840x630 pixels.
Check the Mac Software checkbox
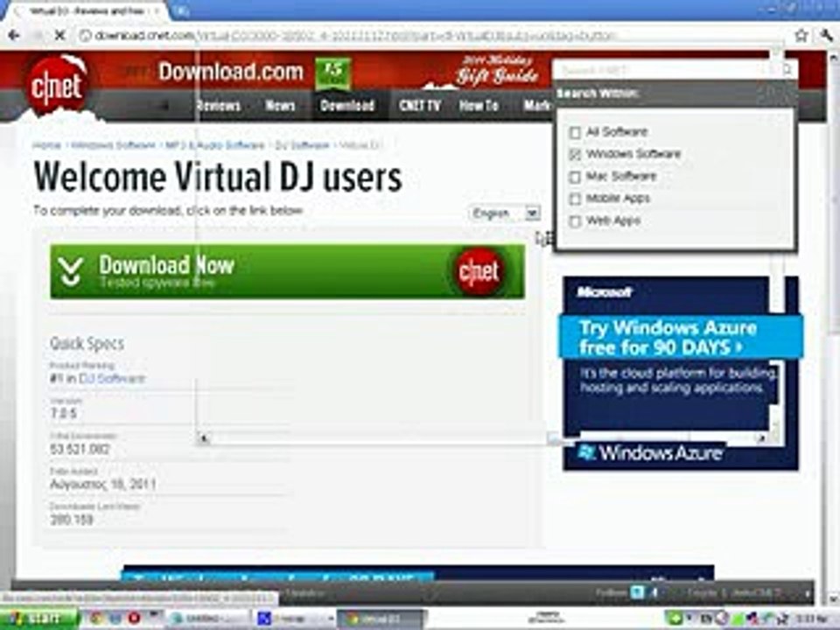pyautogui.click(x=575, y=177)
